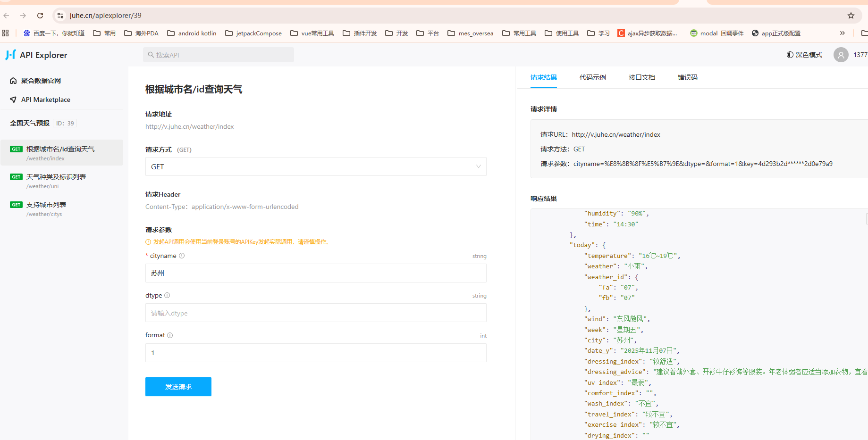Select 支持城市列表 API in sidebar
The height and width of the screenshot is (440, 868).
pos(62,208)
